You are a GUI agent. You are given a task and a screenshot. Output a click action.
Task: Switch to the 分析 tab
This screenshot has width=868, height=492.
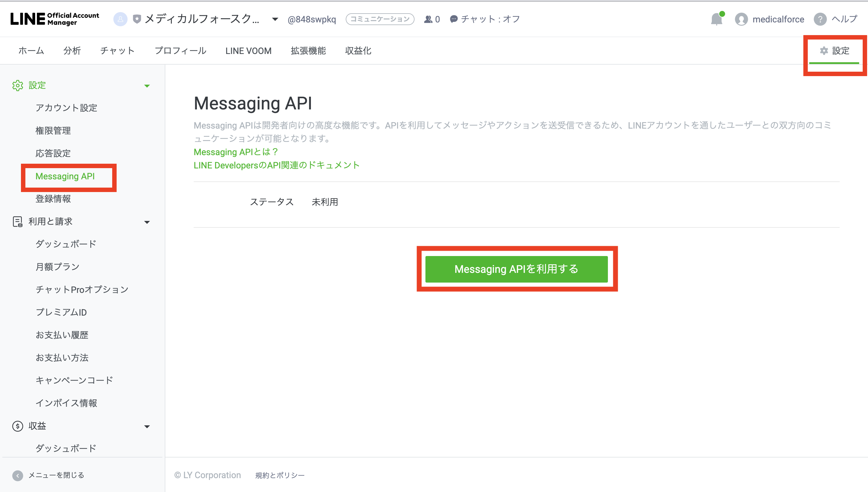(x=72, y=51)
